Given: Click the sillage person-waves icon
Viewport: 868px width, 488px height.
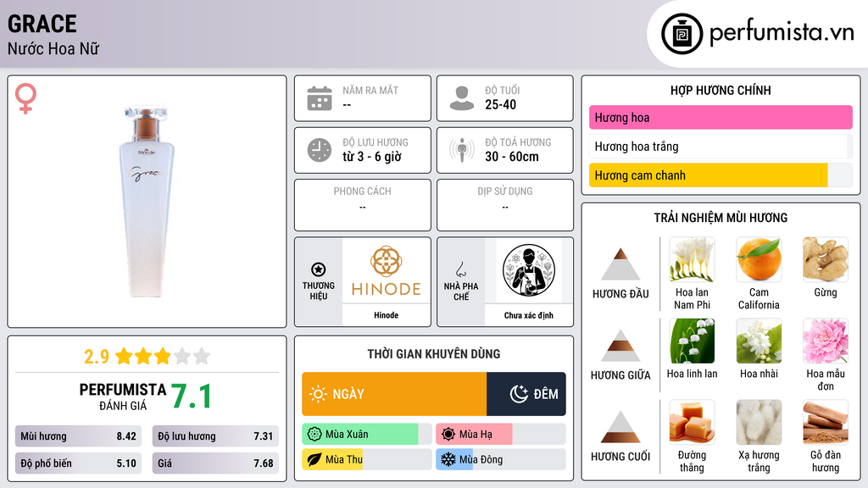Looking at the screenshot, I should [x=462, y=150].
